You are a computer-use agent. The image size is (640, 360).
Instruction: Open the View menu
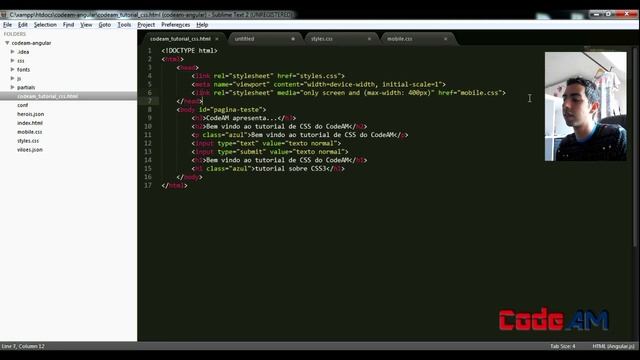tap(86, 25)
